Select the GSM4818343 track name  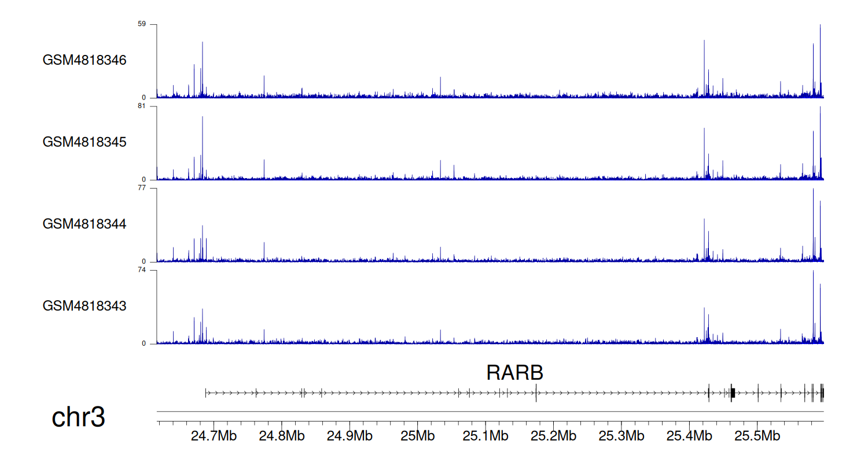(x=84, y=306)
